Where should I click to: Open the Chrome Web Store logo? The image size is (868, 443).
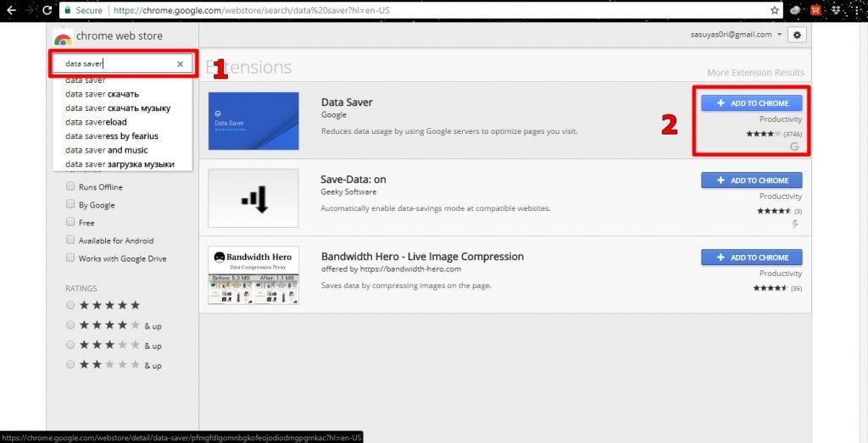point(63,37)
